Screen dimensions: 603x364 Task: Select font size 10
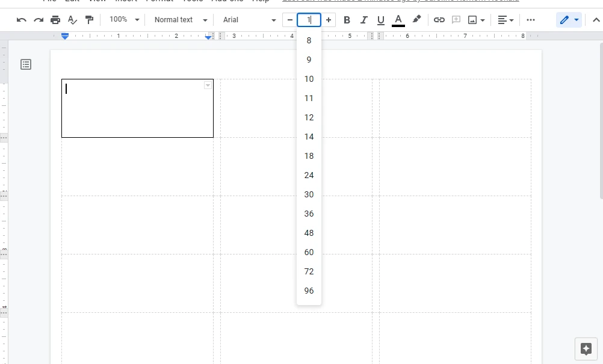(309, 79)
